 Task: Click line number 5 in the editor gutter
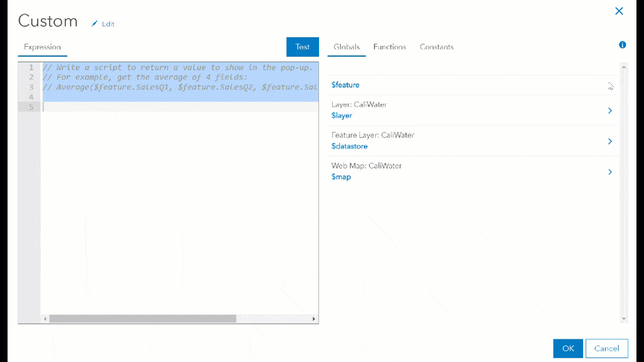(x=31, y=107)
